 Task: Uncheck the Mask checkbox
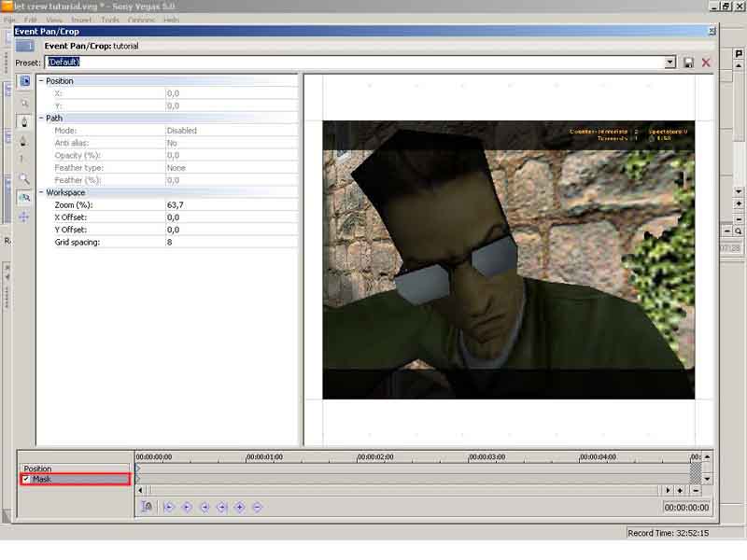tap(26, 479)
